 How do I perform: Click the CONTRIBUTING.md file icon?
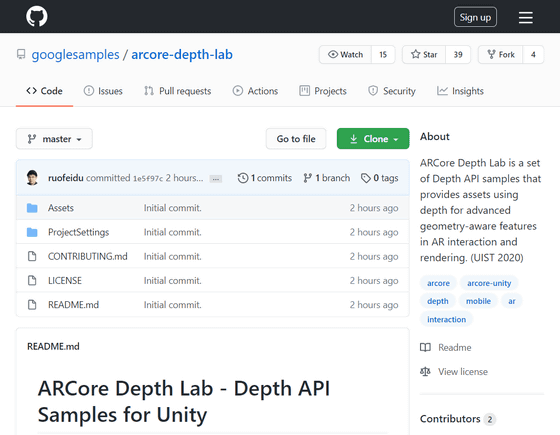32,256
